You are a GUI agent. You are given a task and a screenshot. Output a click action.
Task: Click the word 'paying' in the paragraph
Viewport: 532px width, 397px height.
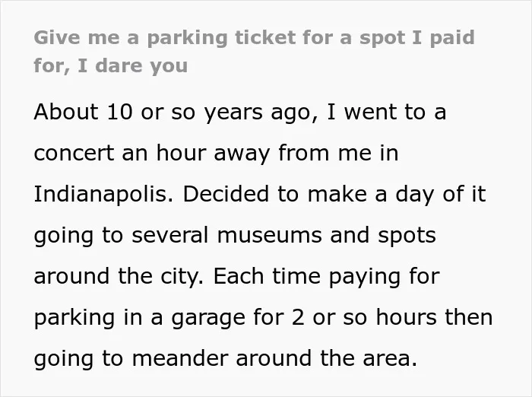[x=365, y=278]
